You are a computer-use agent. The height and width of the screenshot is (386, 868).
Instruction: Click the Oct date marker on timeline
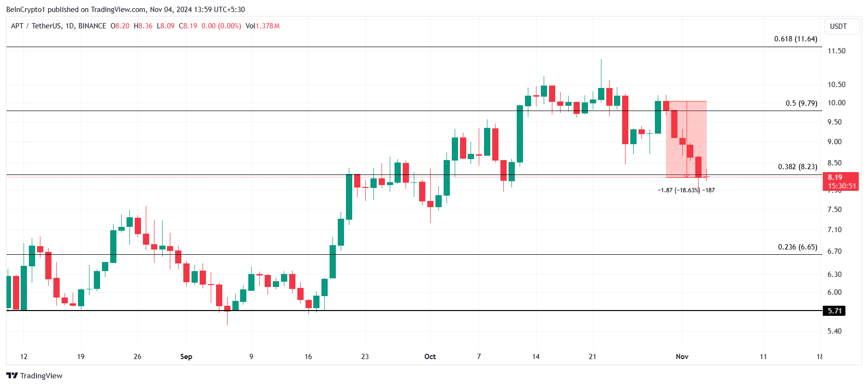(x=430, y=357)
